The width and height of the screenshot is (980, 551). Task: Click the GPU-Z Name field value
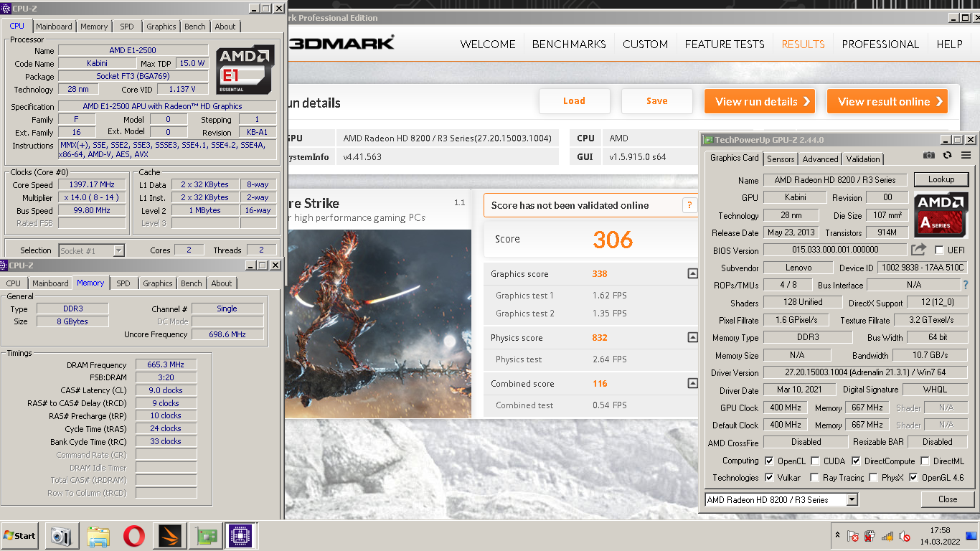click(x=835, y=179)
